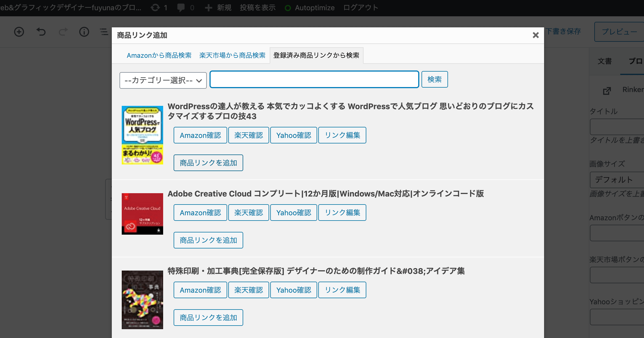
Task: Click Amazon確認 for 特殊印刷・加工事典
Action: (x=200, y=290)
